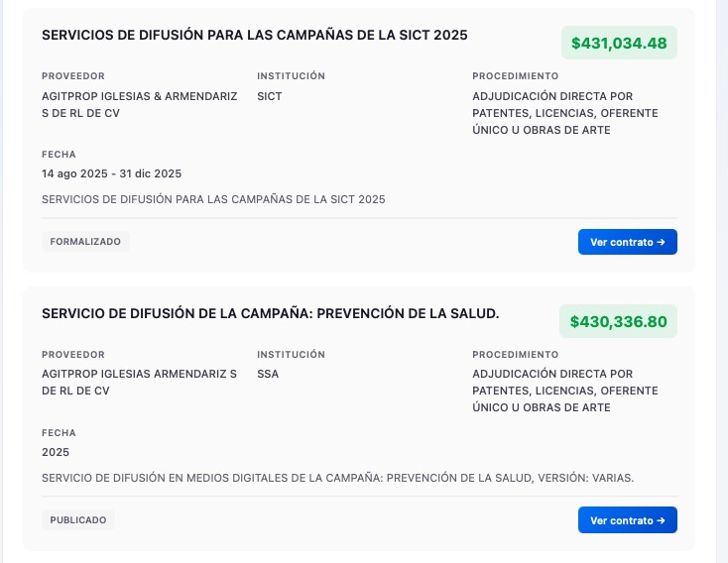
Task: Click the title Servicio de Difusión Prevención Salud
Action: tap(270, 313)
